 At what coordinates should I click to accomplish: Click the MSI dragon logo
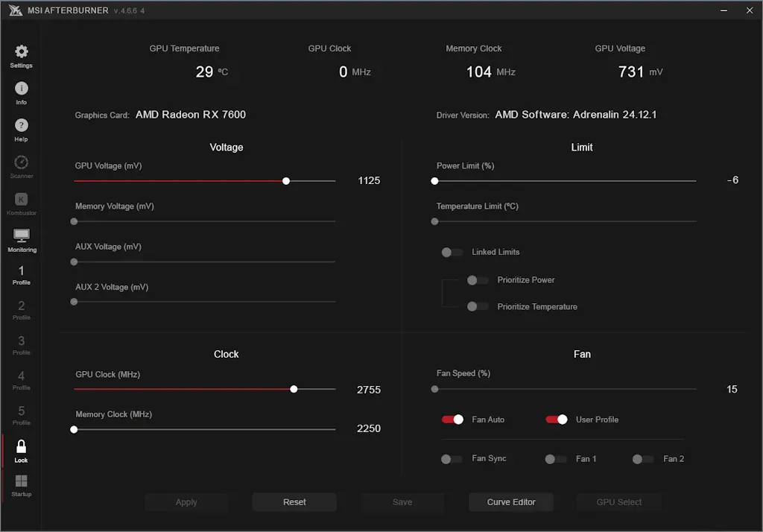(15, 10)
